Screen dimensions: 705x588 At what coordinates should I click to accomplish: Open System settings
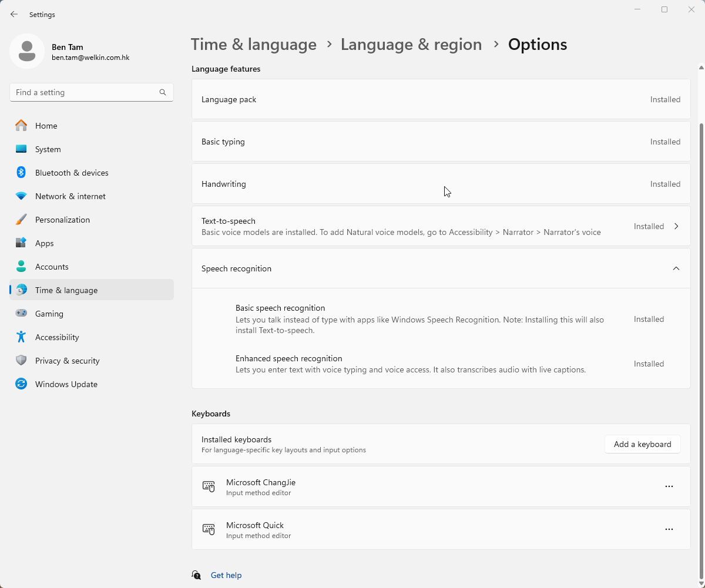tap(92, 149)
